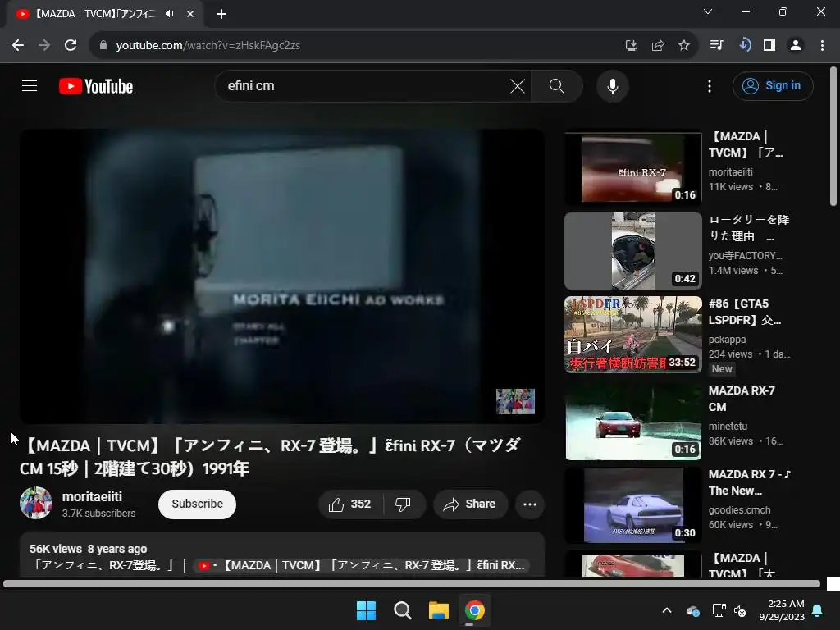
Task: Dislike the video with thumbs down
Action: click(404, 504)
